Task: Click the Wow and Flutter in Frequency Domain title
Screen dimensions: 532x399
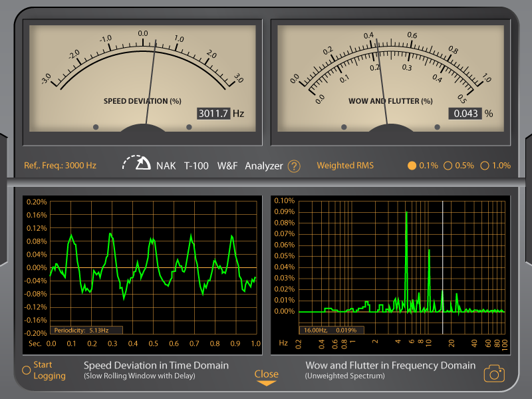Action: (x=390, y=365)
